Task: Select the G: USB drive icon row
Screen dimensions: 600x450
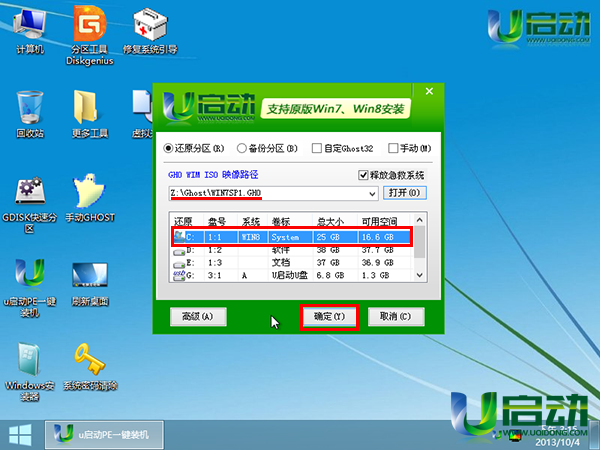Action: [x=292, y=276]
